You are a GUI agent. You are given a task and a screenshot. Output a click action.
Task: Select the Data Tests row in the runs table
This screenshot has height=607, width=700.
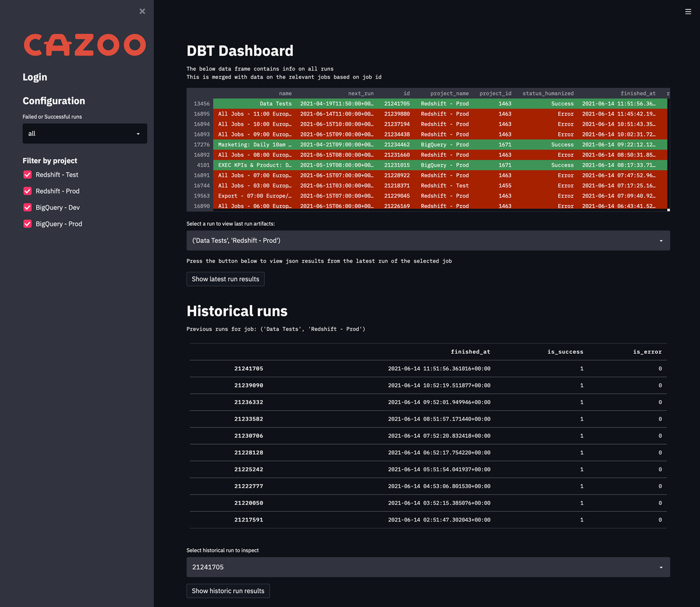point(275,104)
